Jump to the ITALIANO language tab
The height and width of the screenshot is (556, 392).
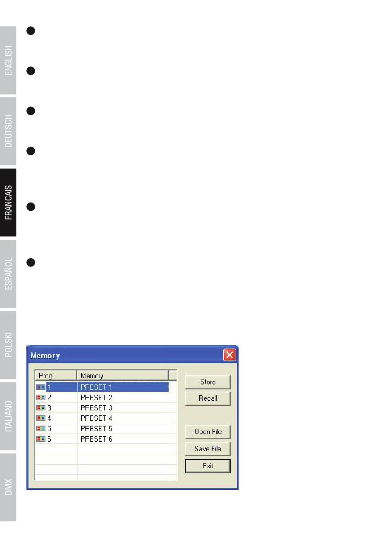click(8, 416)
